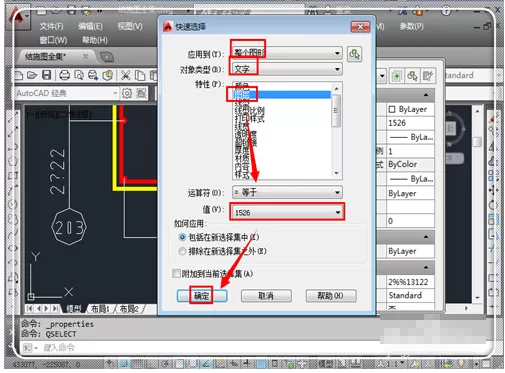Click the 特性 list scrollbar thumb
Viewport: 505px width, 373px height.
pos(336,111)
